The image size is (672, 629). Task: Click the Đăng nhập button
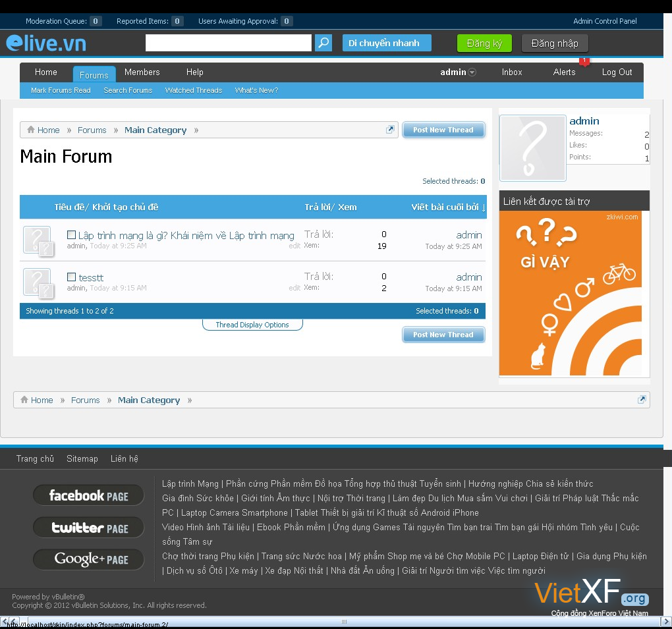pyautogui.click(x=555, y=43)
